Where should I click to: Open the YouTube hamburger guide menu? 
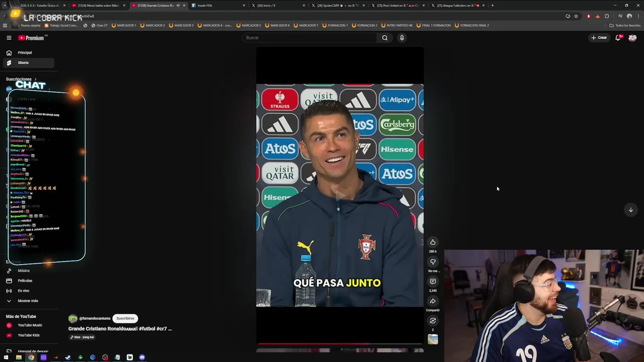pos(9,38)
